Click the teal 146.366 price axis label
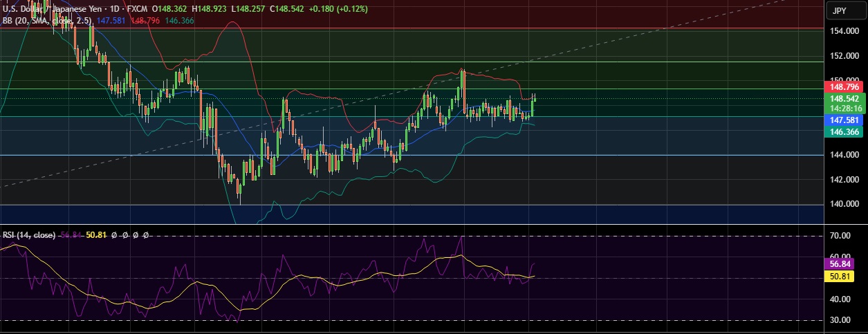868x334 pixels. point(844,131)
